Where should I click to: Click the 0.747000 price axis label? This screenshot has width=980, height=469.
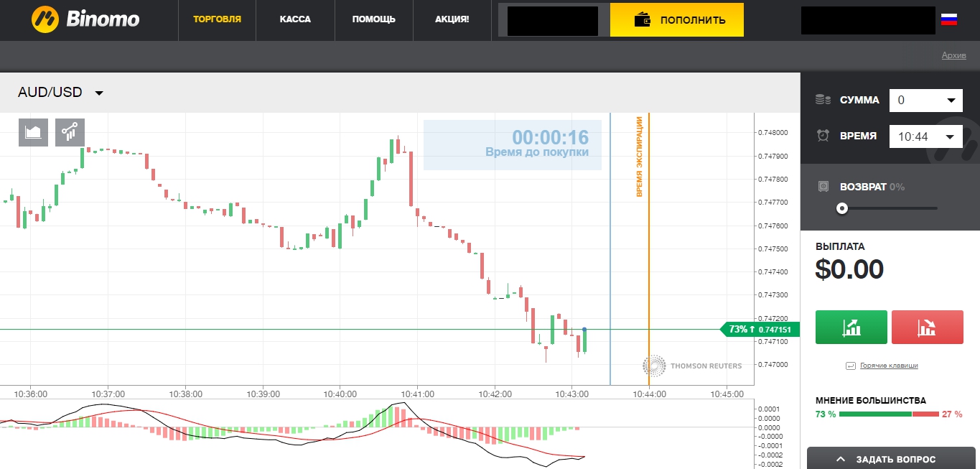coord(773,365)
